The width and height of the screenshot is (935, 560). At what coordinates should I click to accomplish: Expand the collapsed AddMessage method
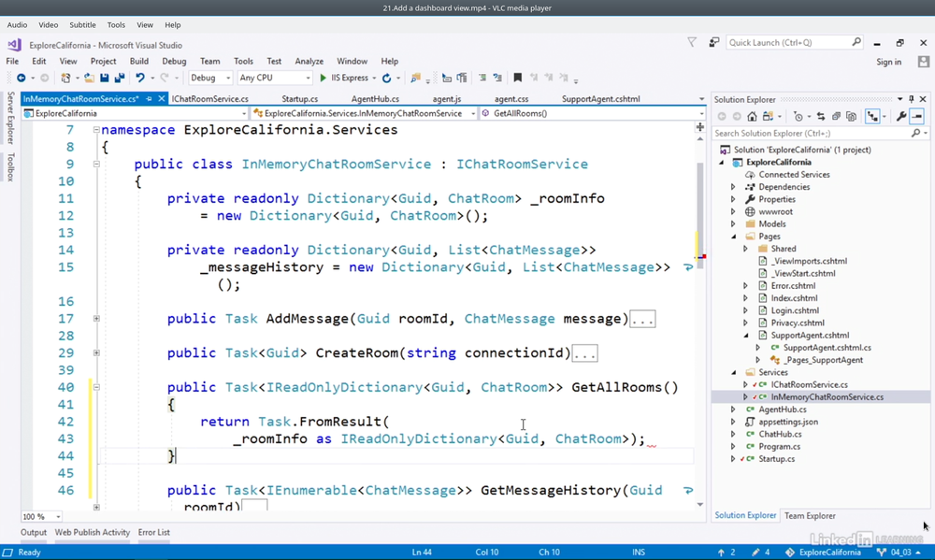click(96, 319)
